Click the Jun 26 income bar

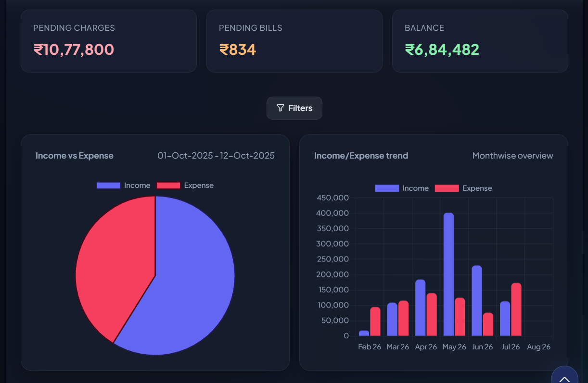tap(477, 301)
